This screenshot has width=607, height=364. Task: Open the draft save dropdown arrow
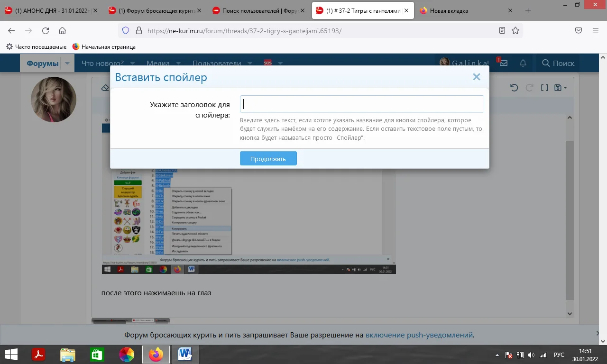pos(565,88)
